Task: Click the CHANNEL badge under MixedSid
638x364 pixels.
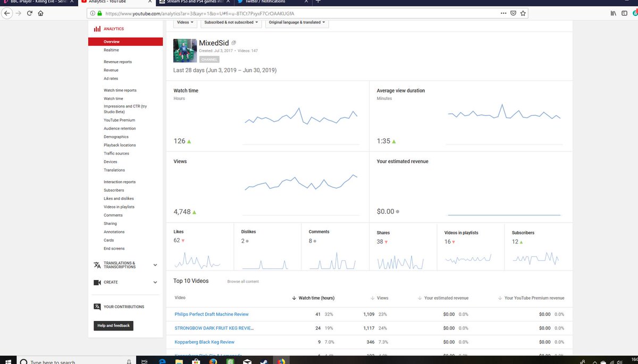Action: (209, 60)
